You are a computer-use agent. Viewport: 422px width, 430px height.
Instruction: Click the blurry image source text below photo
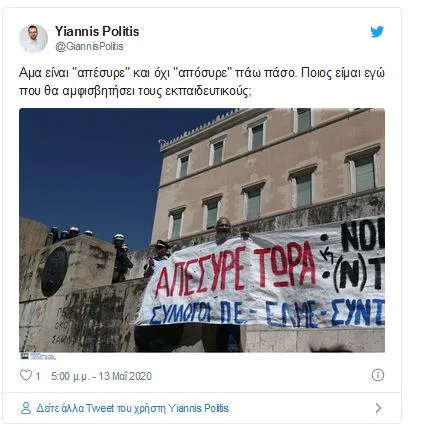pyautogui.click(x=43, y=356)
